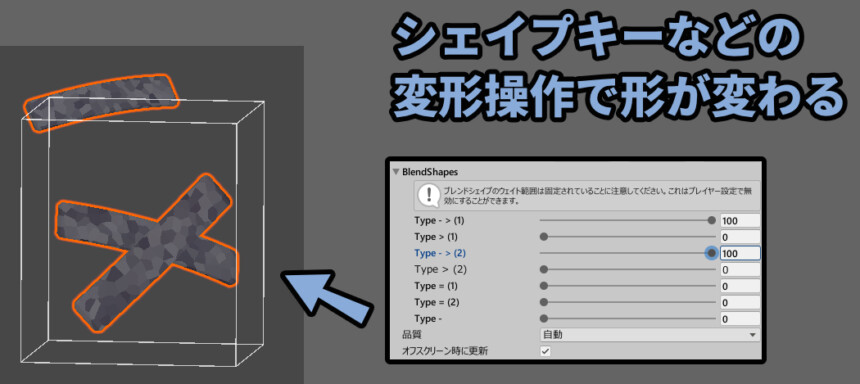Select the X-shaped rock mesh
This screenshot has width=860, height=384.
[x=148, y=252]
